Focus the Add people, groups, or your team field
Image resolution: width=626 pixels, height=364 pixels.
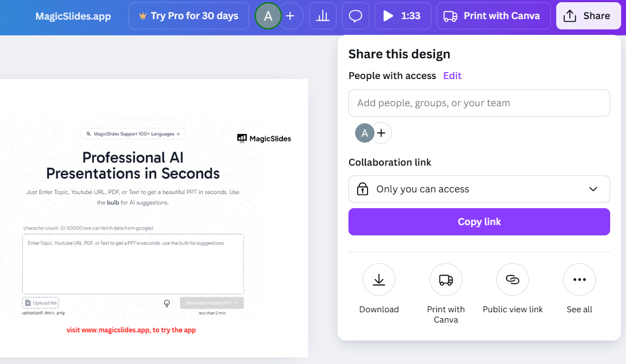(479, 103)
